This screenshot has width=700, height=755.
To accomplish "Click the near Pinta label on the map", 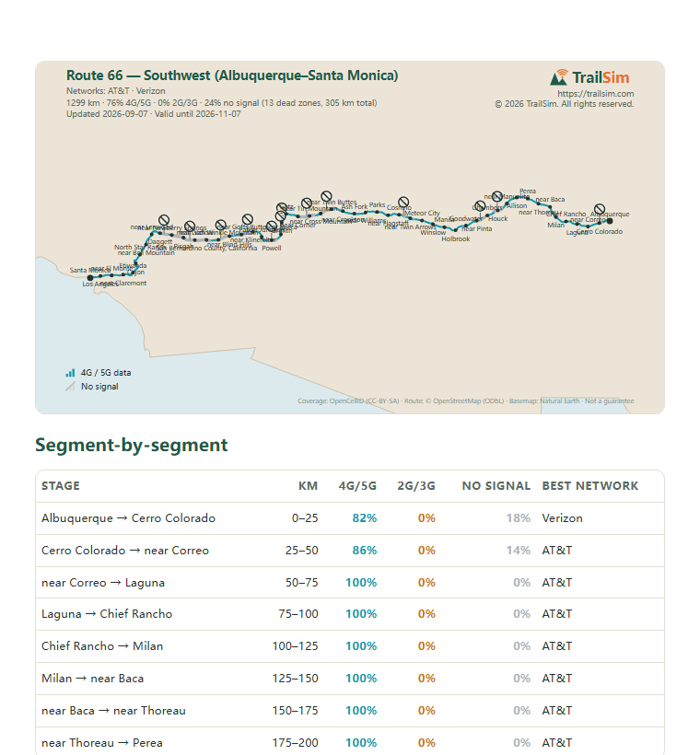I will [x=477, y=228].
